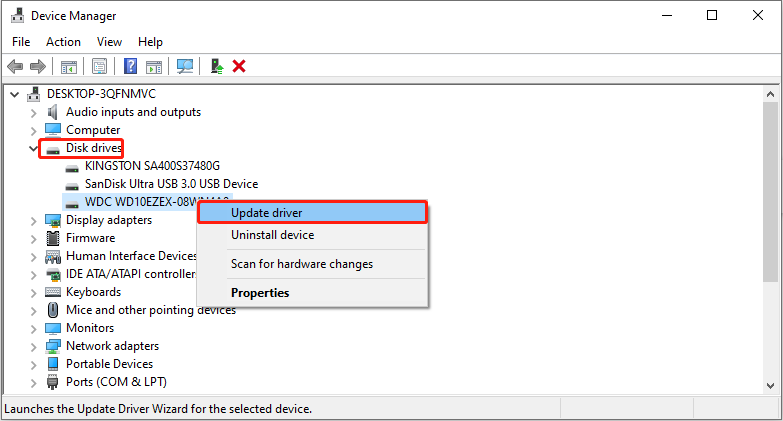Click the Ports (COM & LPT) icon
This screenshot has height=421, width=783.
[52, 382]
